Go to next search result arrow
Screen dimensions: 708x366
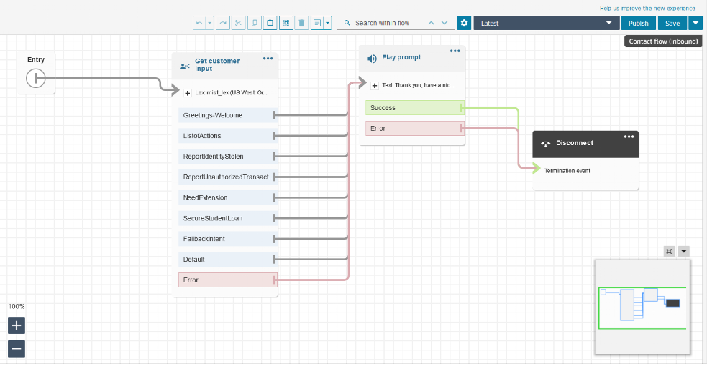[x=445, y=23]
